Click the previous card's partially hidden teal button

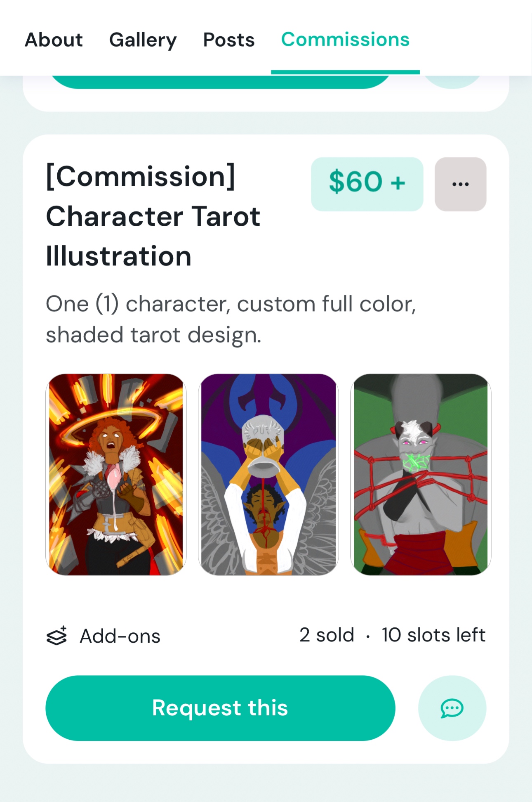tap(220, 82)
